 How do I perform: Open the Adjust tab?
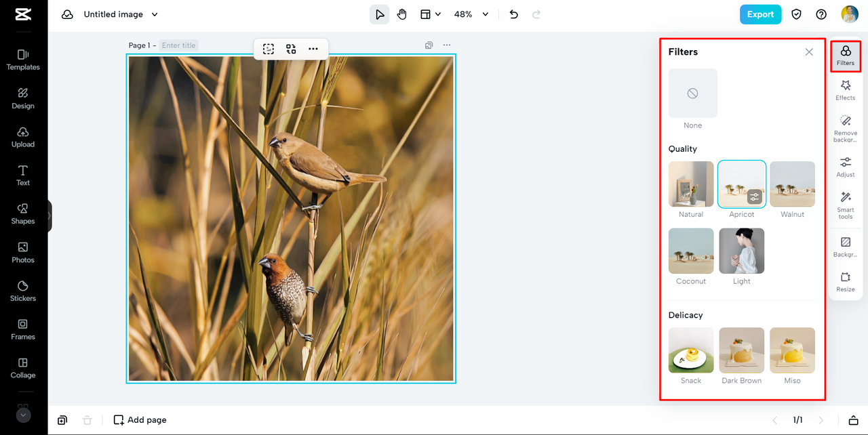tap(846, 167)
